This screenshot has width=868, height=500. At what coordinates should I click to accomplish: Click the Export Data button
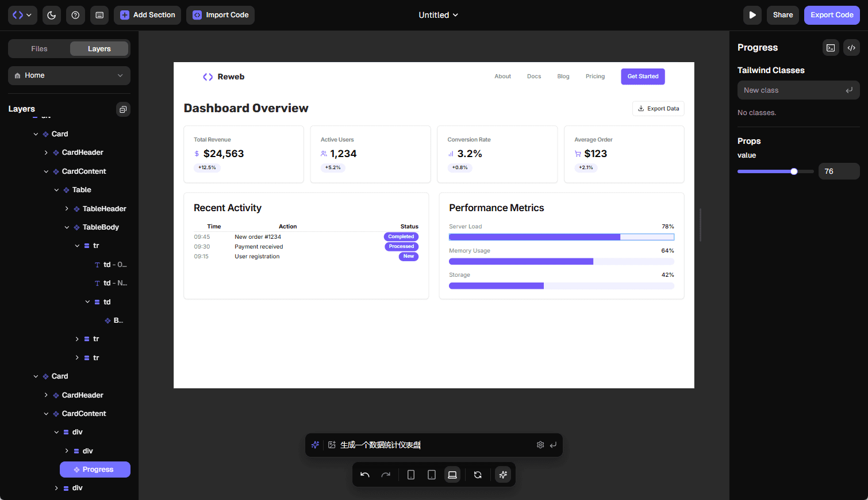(x=658, y=108)
